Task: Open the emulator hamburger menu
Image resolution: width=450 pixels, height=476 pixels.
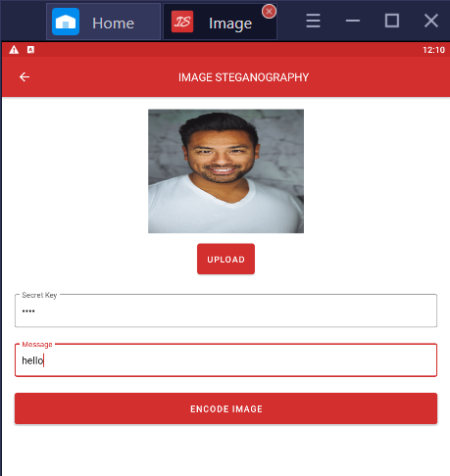Action: click(313, 21)
